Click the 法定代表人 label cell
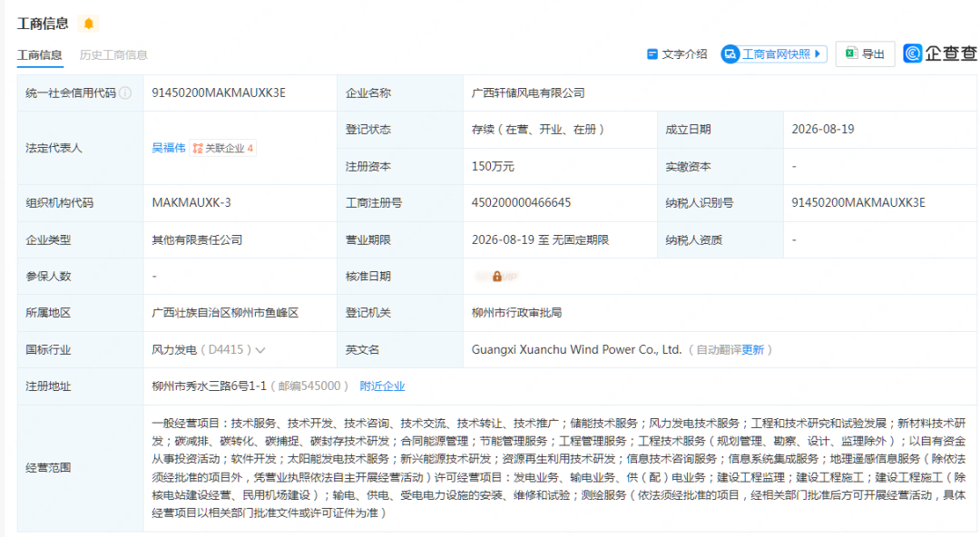 (81, 148)
